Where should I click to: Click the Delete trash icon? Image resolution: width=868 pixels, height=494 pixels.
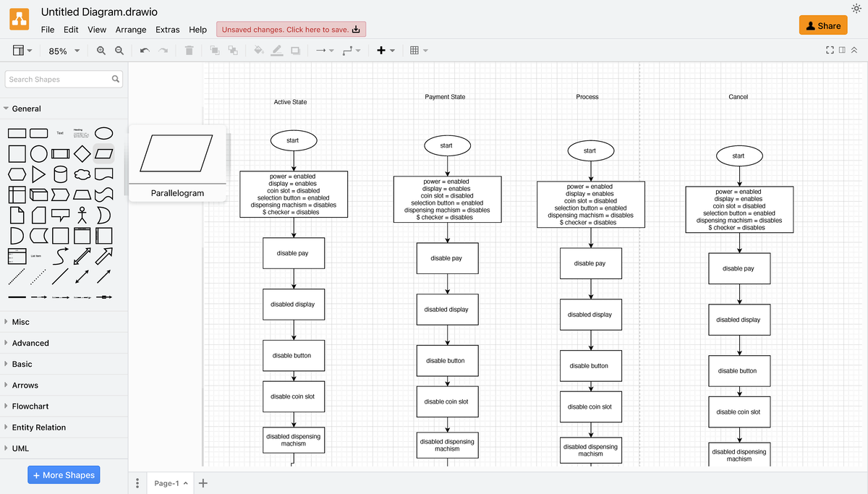coord(187,50)
